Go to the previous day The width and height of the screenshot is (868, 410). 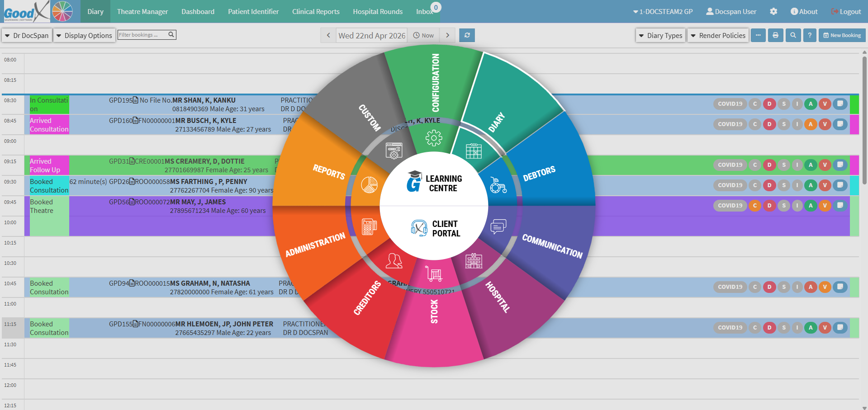tap(328, 35)
